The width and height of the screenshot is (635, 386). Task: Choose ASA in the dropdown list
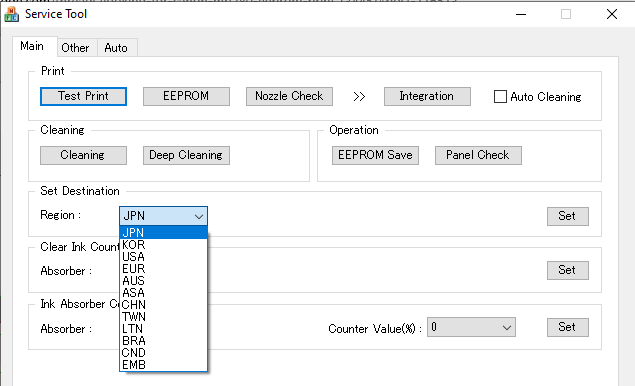point(164,292)
